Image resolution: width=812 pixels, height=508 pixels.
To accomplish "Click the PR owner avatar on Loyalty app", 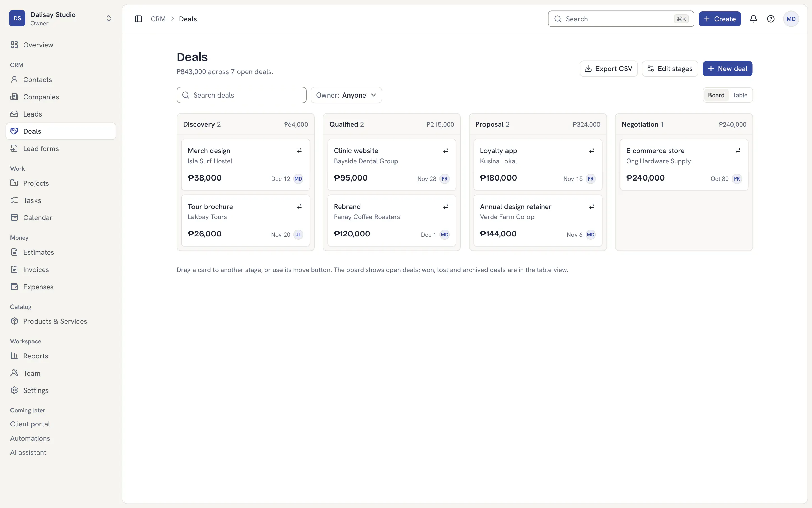I will click(x=591, y=179).
